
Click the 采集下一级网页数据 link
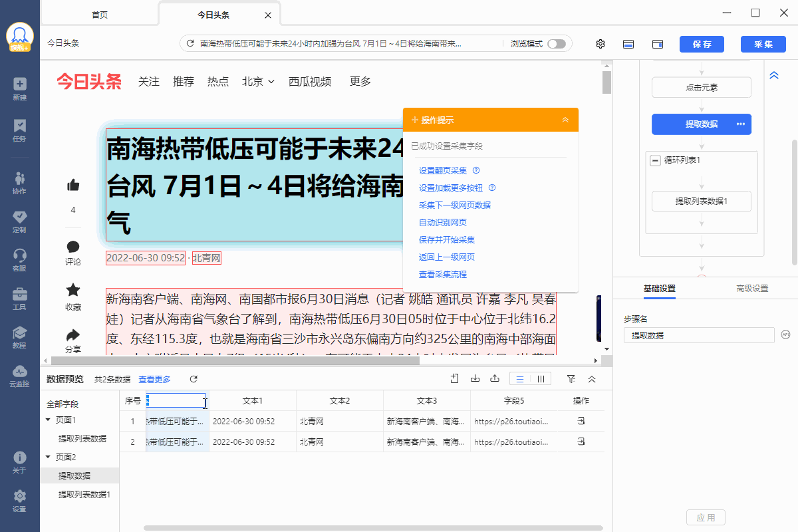click(455, 205)
